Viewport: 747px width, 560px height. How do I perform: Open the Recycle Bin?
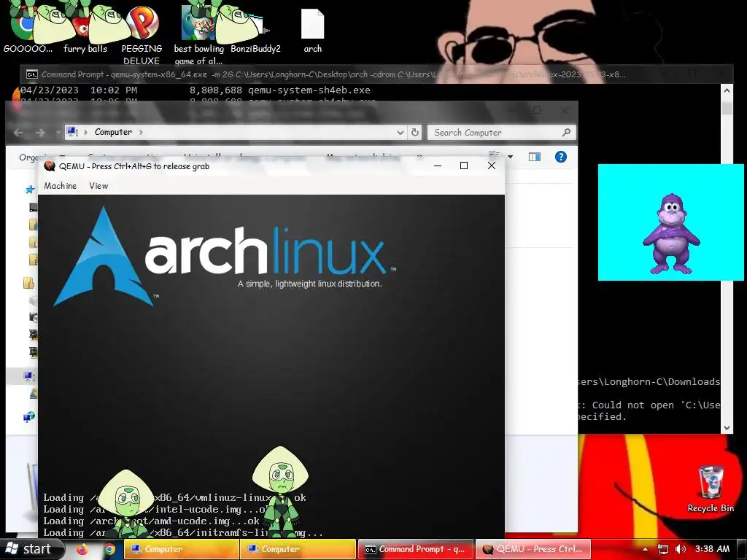(711, 489)
